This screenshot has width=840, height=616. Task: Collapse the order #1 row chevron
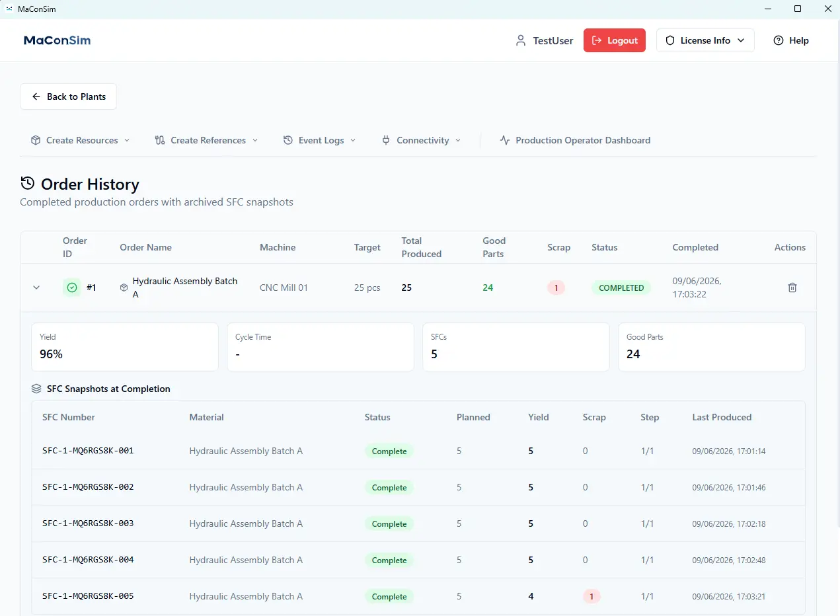coord(36,288)
